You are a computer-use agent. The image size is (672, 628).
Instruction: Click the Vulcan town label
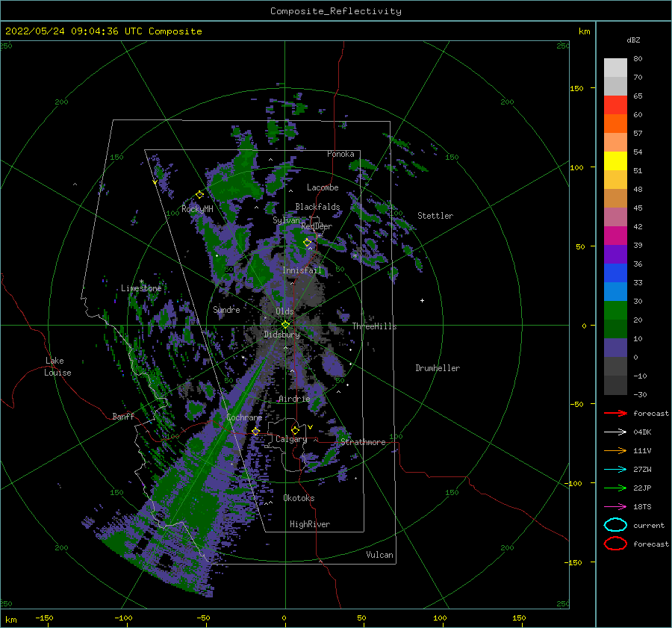point(379,555)
